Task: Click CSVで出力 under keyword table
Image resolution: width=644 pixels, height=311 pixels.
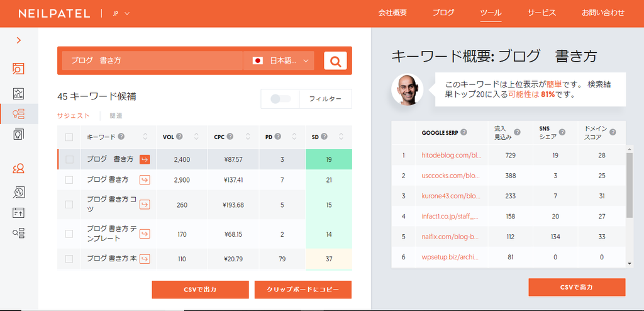Action: (x=201, y=290)
